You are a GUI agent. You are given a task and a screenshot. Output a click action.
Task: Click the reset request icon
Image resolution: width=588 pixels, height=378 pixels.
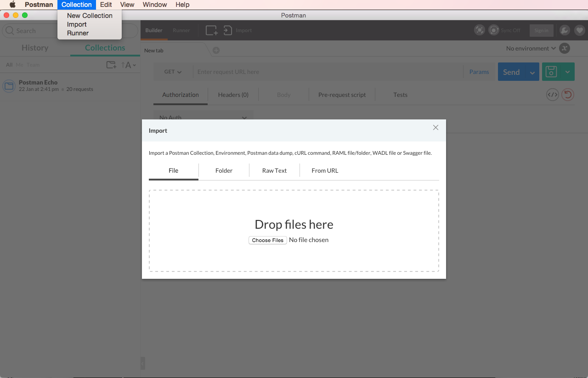point(568,95)
